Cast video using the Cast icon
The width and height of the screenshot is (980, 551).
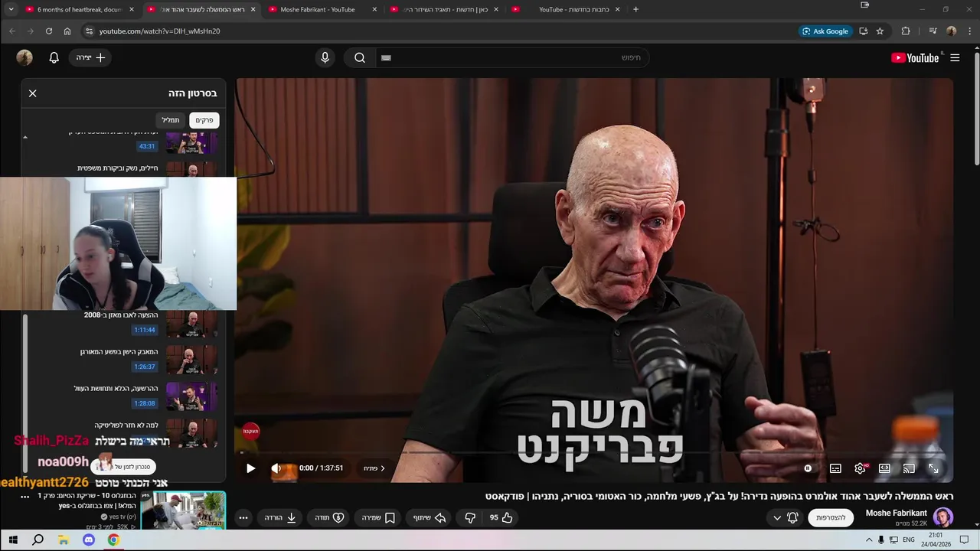tap(909, 468)
